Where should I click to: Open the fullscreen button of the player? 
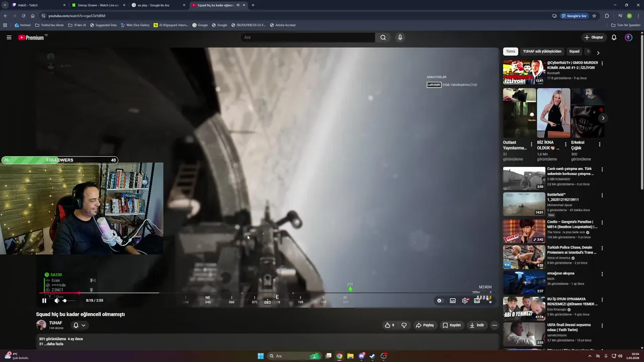click(x=489, y=301)
